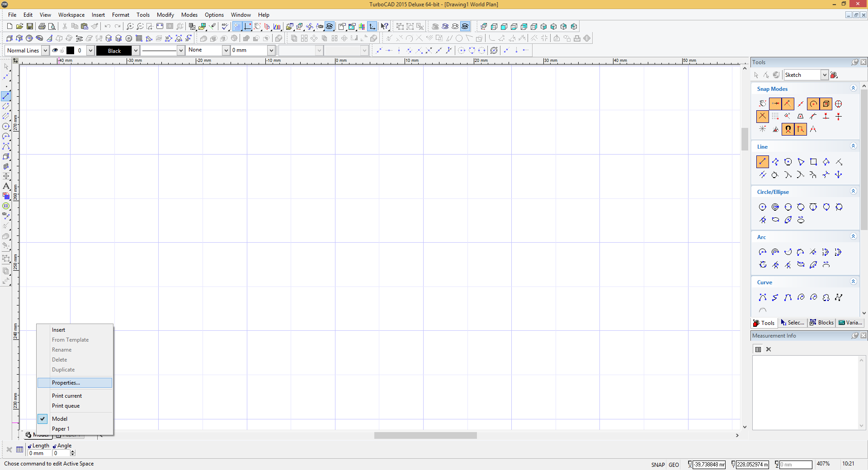Open the Black color dropdown
The height and width of the screenshot is (470, 868).
136,50
